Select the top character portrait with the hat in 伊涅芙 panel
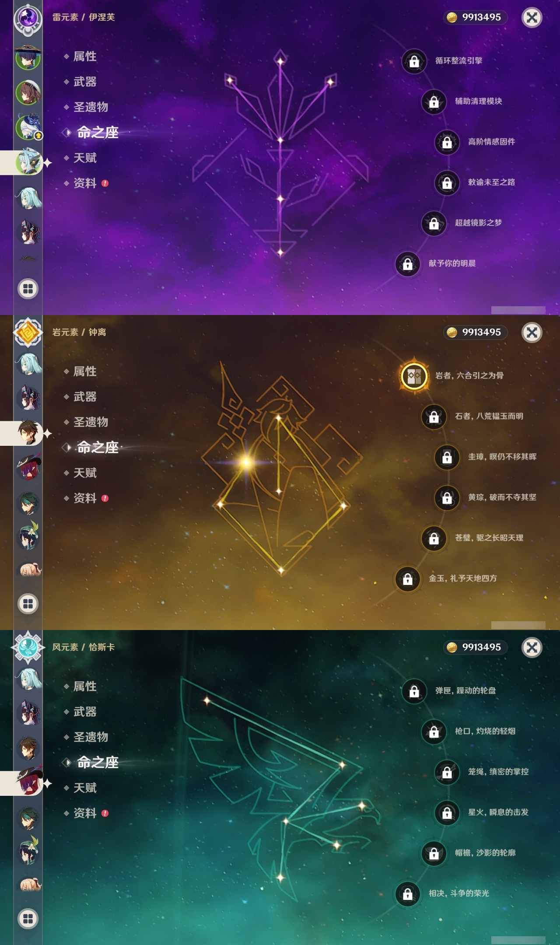The image size is (560, 945). [x=28, y=57]
